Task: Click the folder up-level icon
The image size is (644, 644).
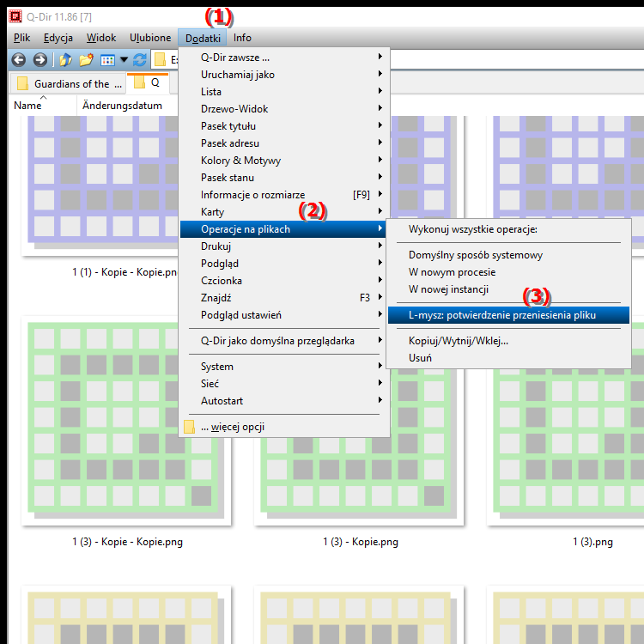Action: point(65,60)
